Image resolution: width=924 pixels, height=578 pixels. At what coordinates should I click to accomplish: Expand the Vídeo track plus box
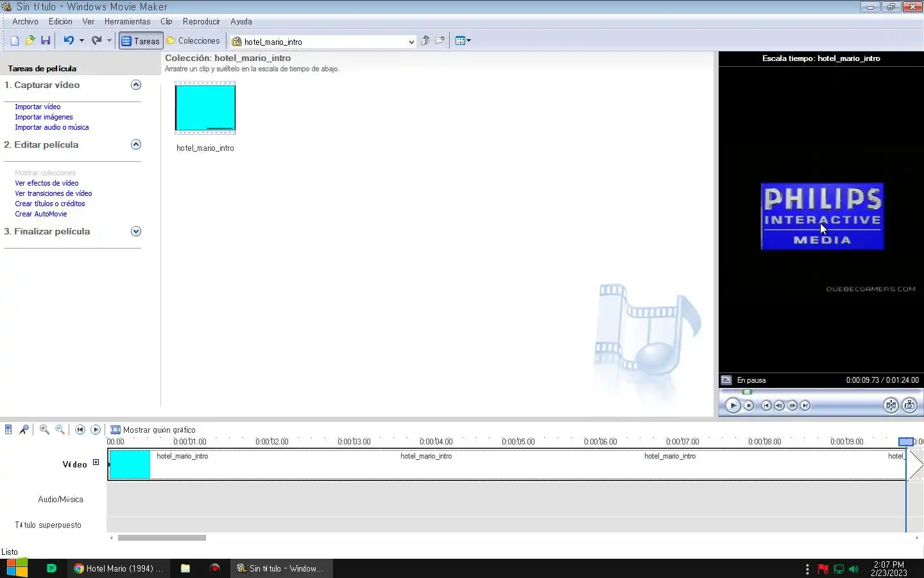coord(96,462)
